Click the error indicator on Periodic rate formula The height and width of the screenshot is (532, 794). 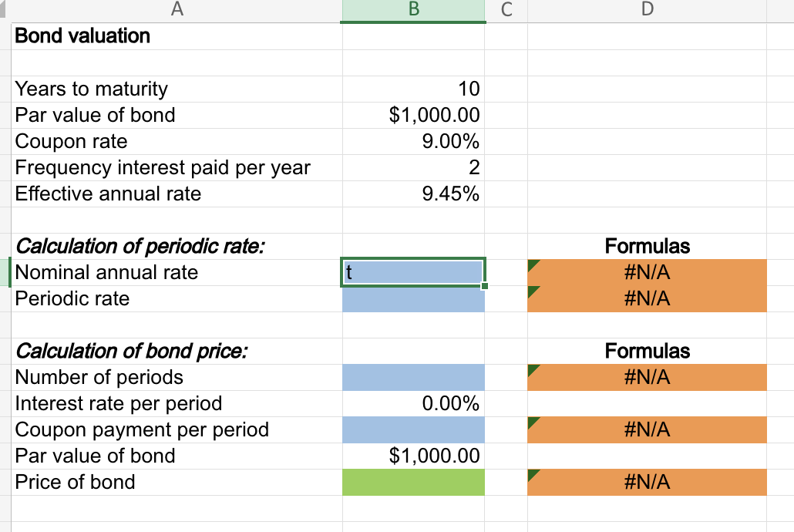click(530, 291)
